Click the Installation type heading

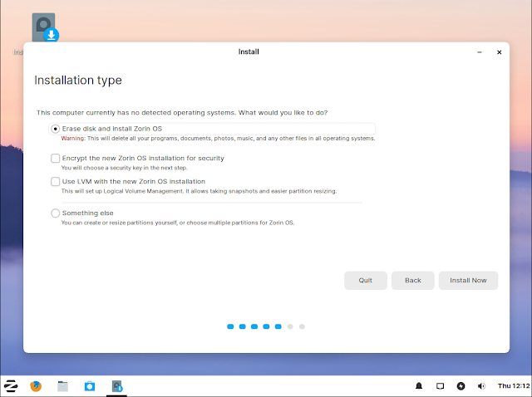pos(78,81)
